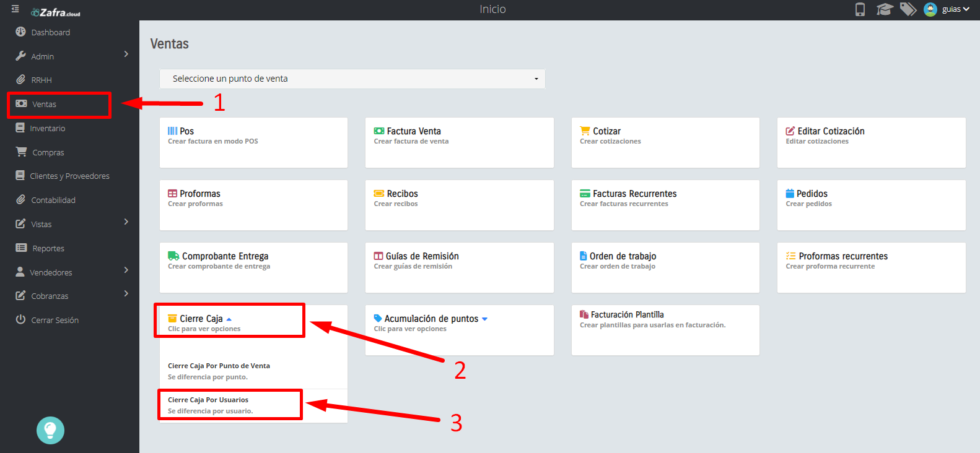Open the Recibos card

459,205
